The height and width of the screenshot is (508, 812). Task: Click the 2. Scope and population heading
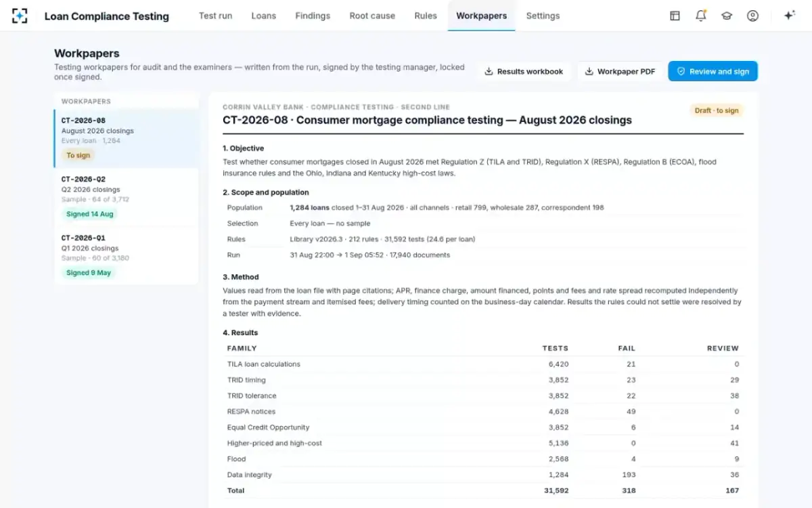(x=266, y=192)
